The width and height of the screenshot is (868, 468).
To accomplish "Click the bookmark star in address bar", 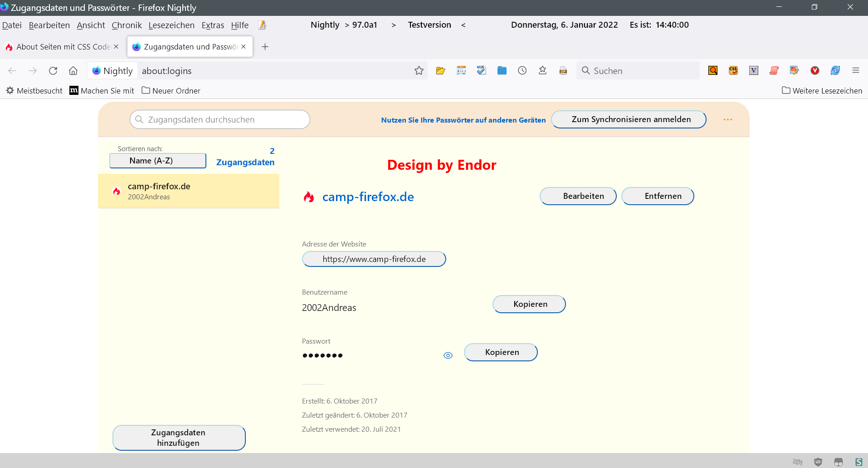I will pos(419,70).
